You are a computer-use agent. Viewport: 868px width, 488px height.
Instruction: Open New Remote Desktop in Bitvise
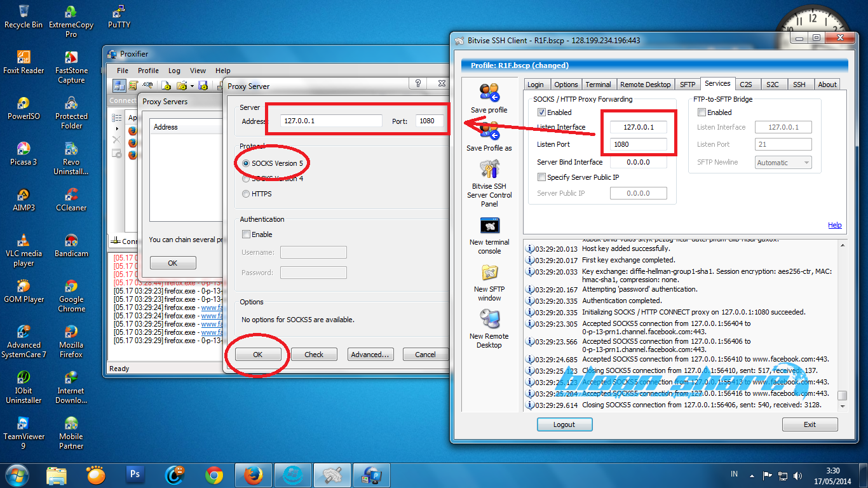click(x=489, y=320)
